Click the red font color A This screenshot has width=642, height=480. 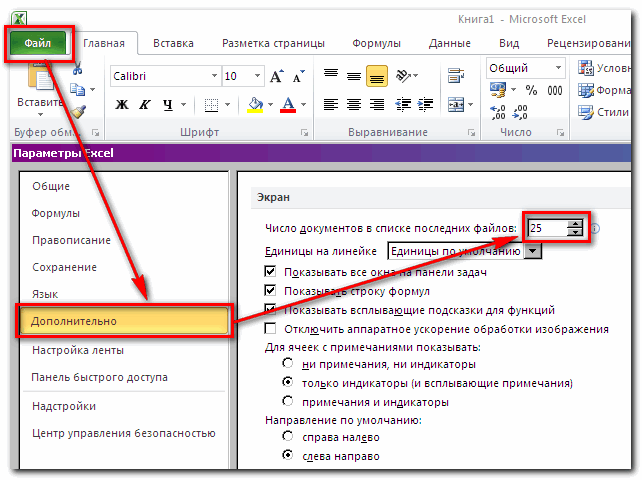(x=288, y=105)
